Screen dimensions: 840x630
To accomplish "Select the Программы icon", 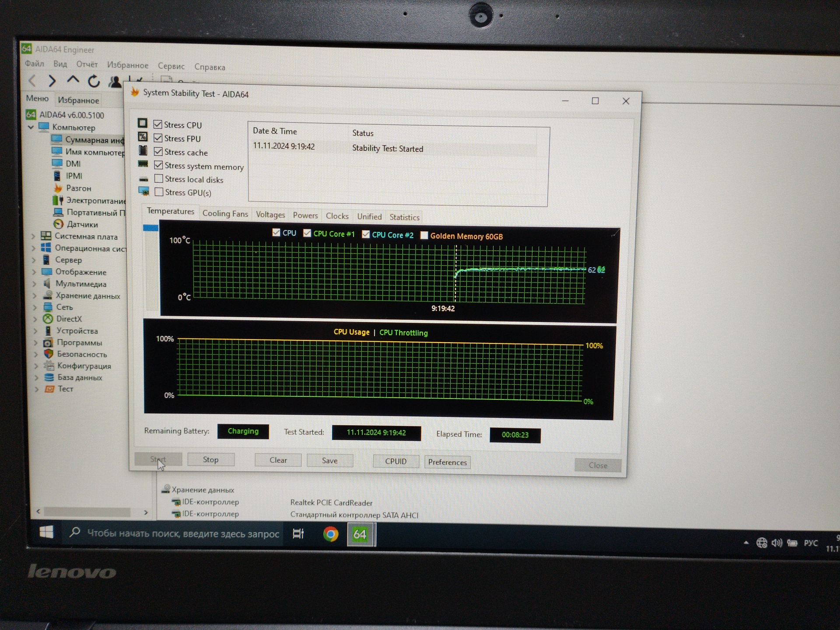I will [x=48, y=343].
